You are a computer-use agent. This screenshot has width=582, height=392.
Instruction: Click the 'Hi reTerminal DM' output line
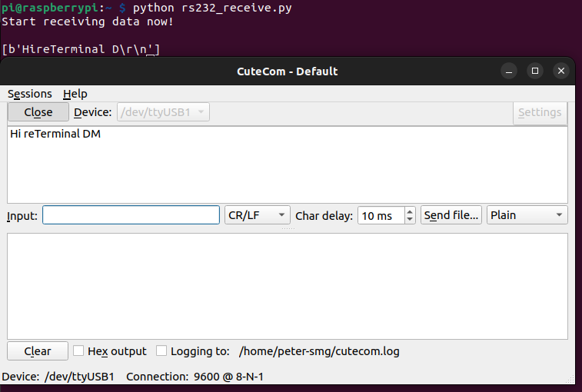pyautogui.click(x=55, y=135)
